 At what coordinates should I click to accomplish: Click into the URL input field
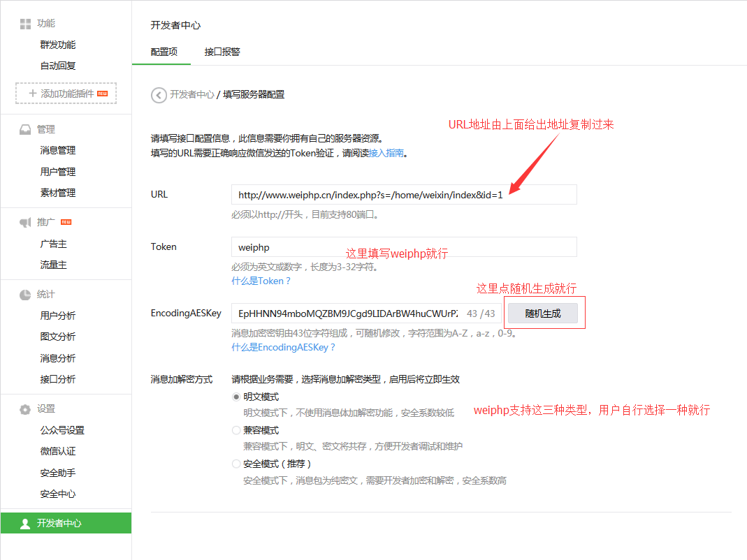click(403, 195)
